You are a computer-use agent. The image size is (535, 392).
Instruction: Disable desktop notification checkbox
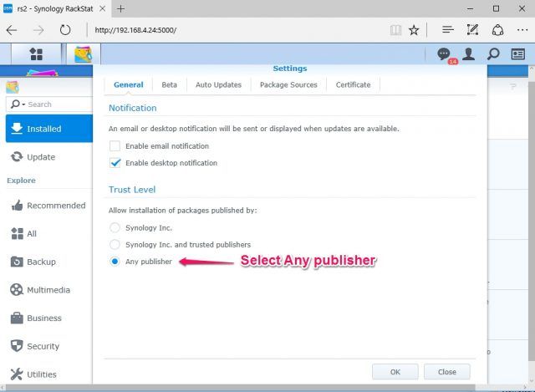point(115,163)
